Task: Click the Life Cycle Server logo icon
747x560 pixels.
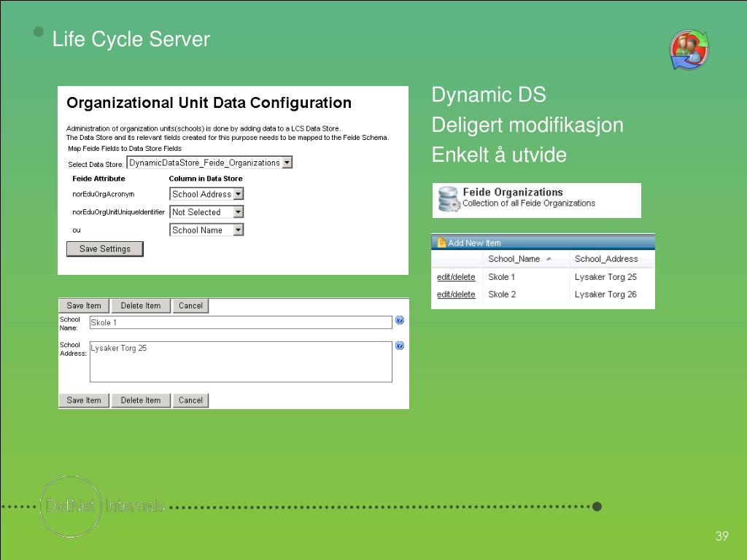Action: pyautogui.click(x=689, y=50)
